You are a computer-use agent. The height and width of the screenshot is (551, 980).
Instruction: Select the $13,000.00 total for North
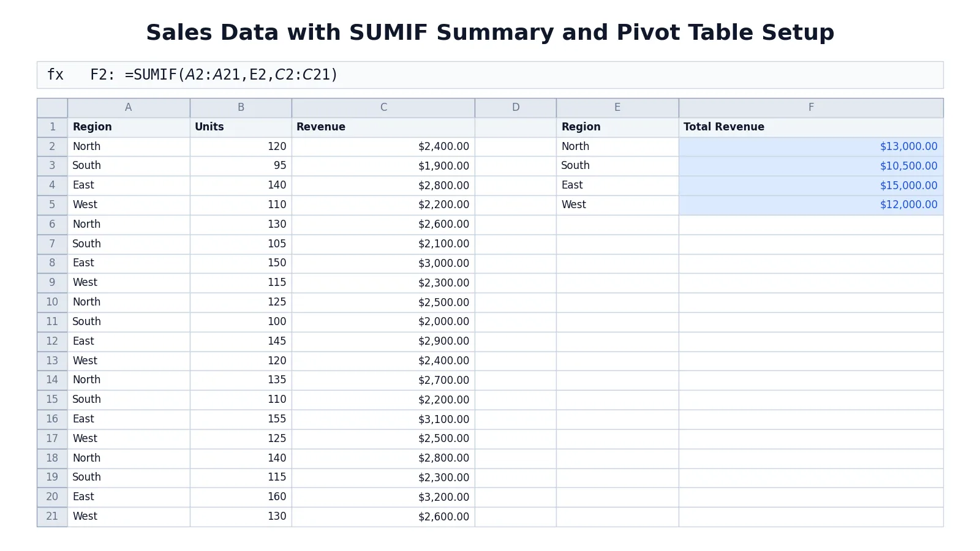[x=811, y=147]
